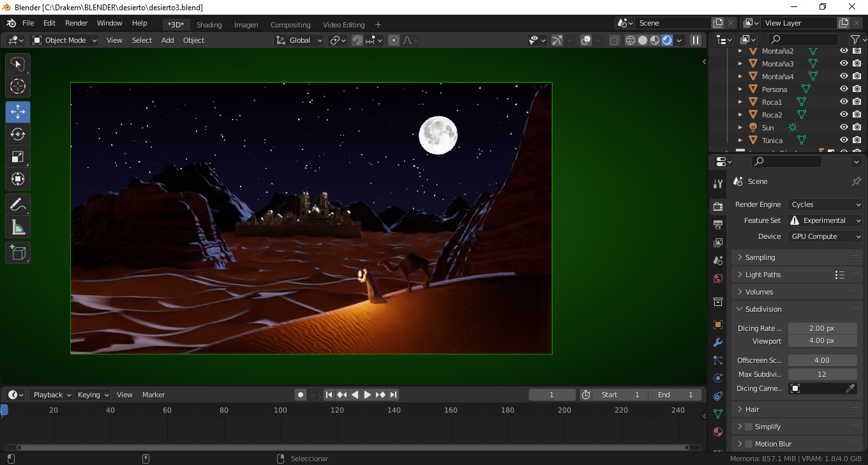The height and width of the screenshot is (465, 868).
Task: Click the End frame field
Action: [x=675, y=395]
